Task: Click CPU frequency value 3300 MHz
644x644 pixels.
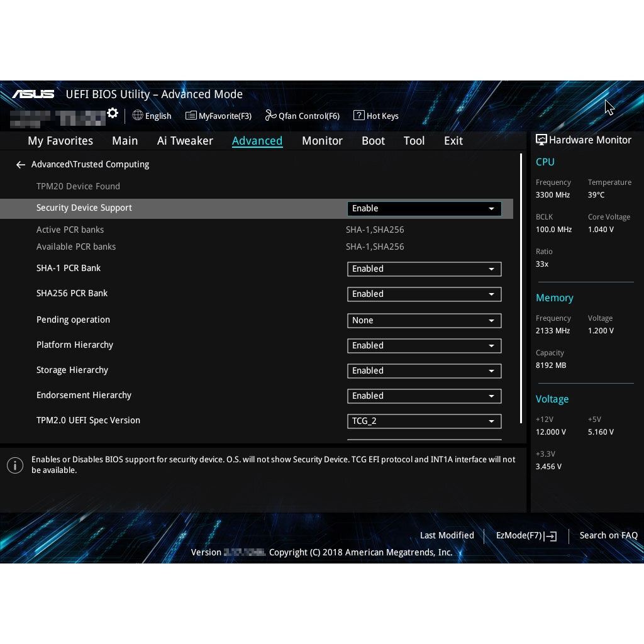Action: (553, 195)
